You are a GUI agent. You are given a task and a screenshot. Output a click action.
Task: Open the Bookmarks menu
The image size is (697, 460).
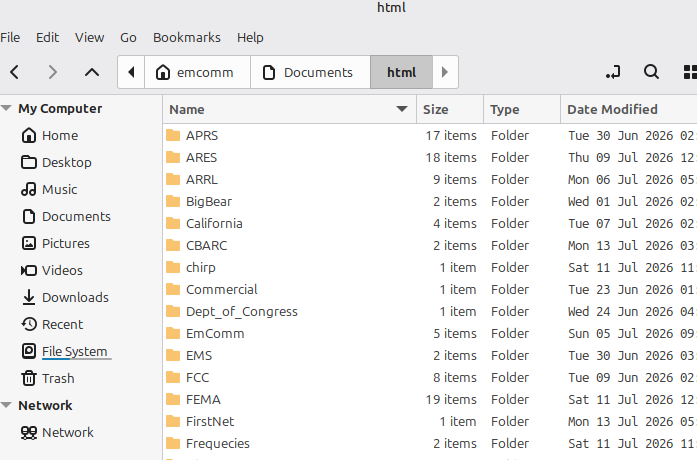pyautogui.click(x=187, y=37)
